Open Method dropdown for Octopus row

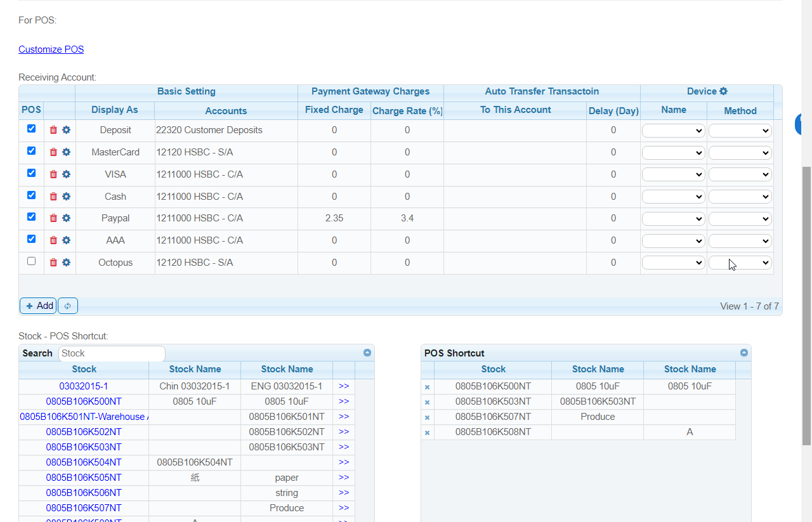740,263
